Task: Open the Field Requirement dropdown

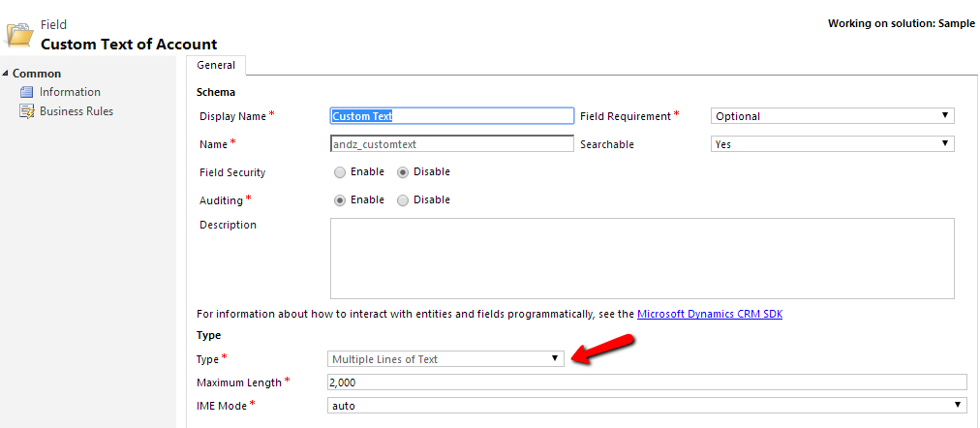Action: 832,116
